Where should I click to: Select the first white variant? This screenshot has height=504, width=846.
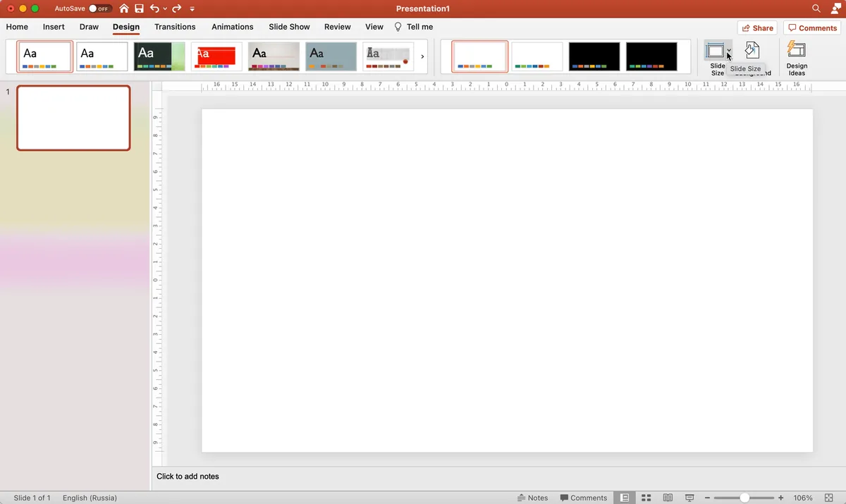pos(479,56)
